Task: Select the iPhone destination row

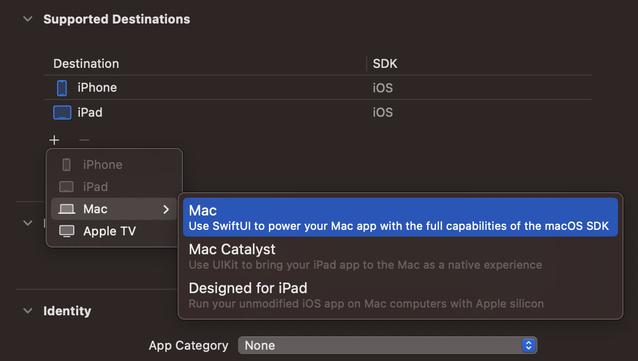Action: pos(317,88)
